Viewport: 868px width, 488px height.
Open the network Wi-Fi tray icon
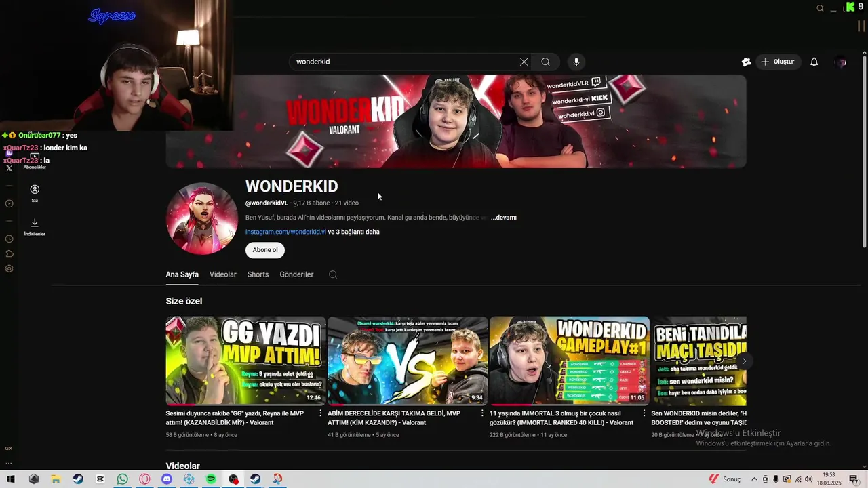798,479
